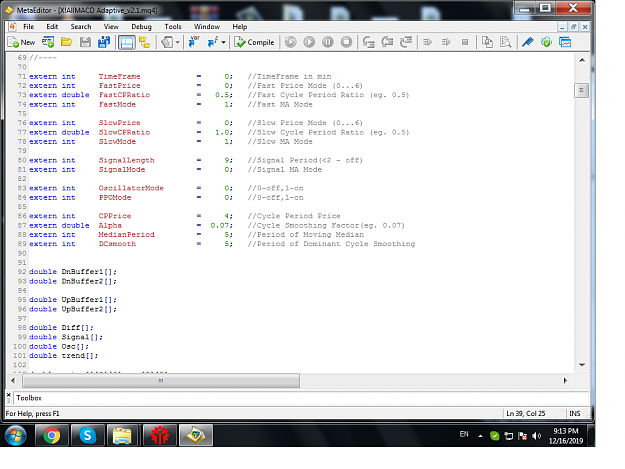This screenshot has height=469, width=625.
Task: Click the Step Out debug icon
Action: (x=406, y=42)
